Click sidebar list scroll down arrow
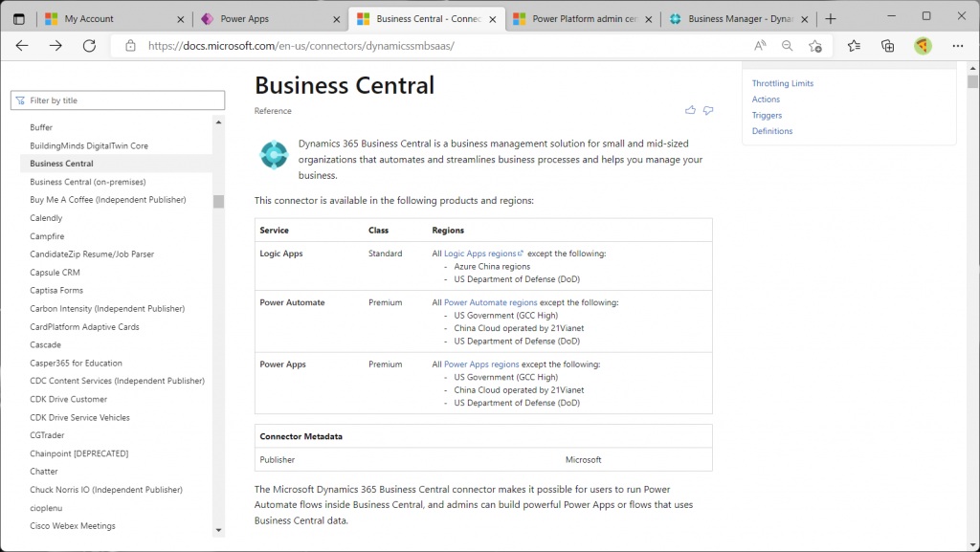980x552 pixels. coord(218,530)
